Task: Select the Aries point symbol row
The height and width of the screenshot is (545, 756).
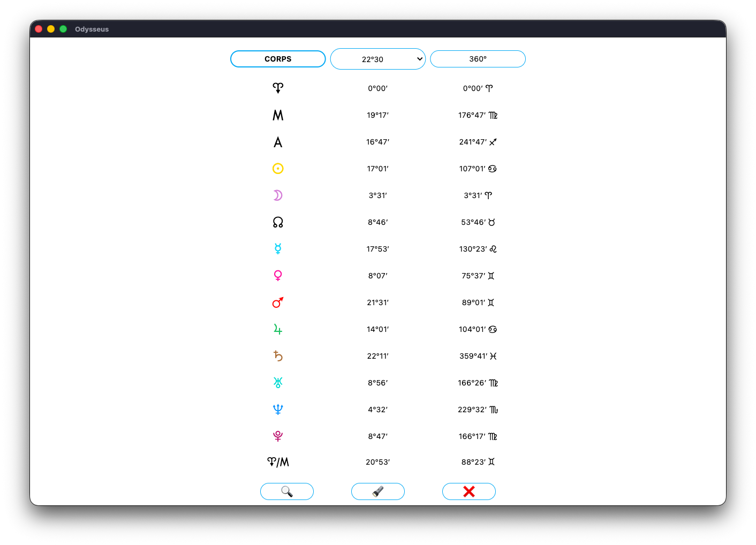Action: pos(278,88)
